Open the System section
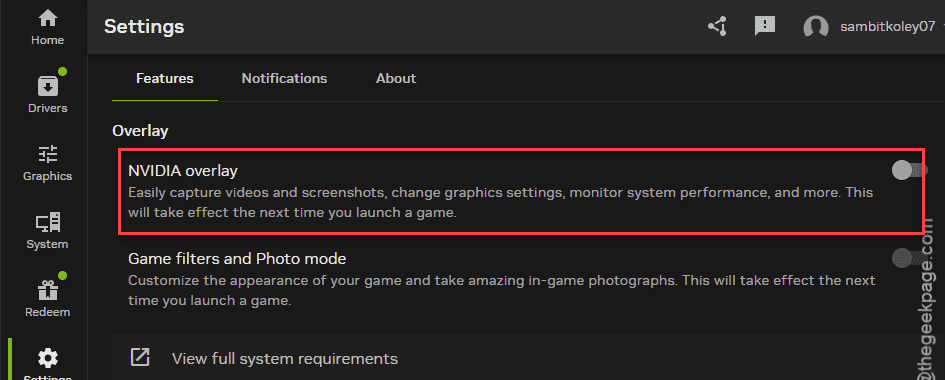The height and width of the screenshot is (380, 945). pyautogui.click(x=47, y=231)
